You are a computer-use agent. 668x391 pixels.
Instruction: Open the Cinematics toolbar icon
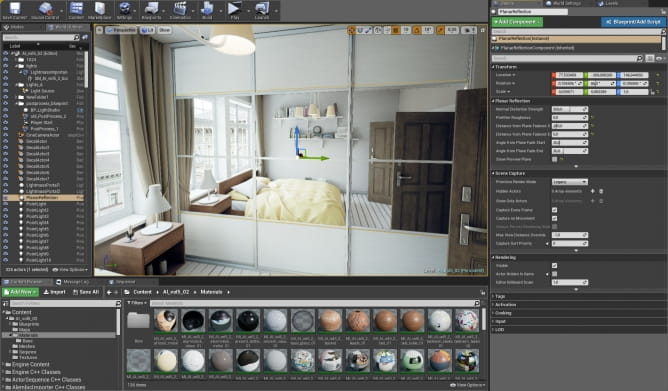click(x=180, y=9)
